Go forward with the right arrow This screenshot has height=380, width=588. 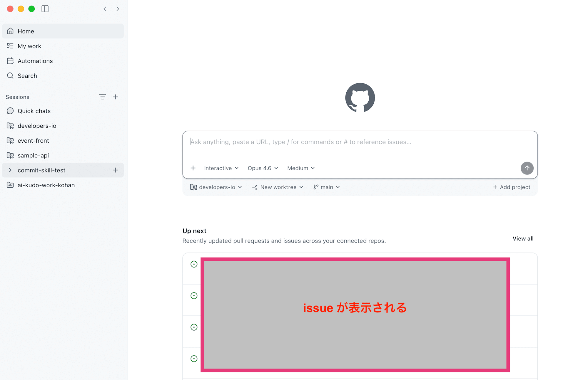118,9
